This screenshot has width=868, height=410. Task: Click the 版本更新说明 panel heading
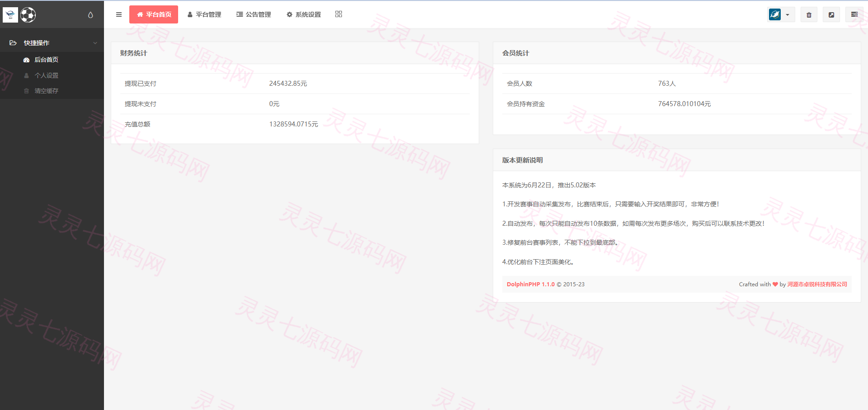tap(523, 160)
